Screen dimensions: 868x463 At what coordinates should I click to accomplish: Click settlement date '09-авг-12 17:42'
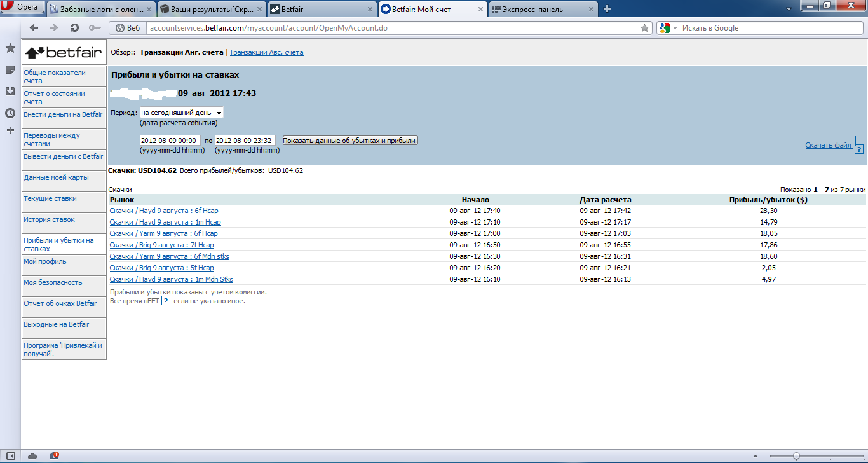click(x=605, y=211)
